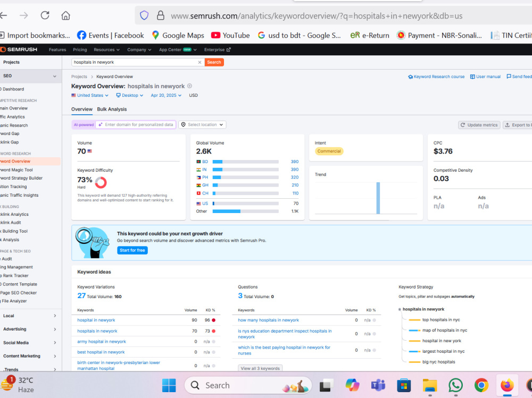532x398 pixels.
Task: Open Keyword Strategy Builder in sidebar
Action: coord(21,178)
